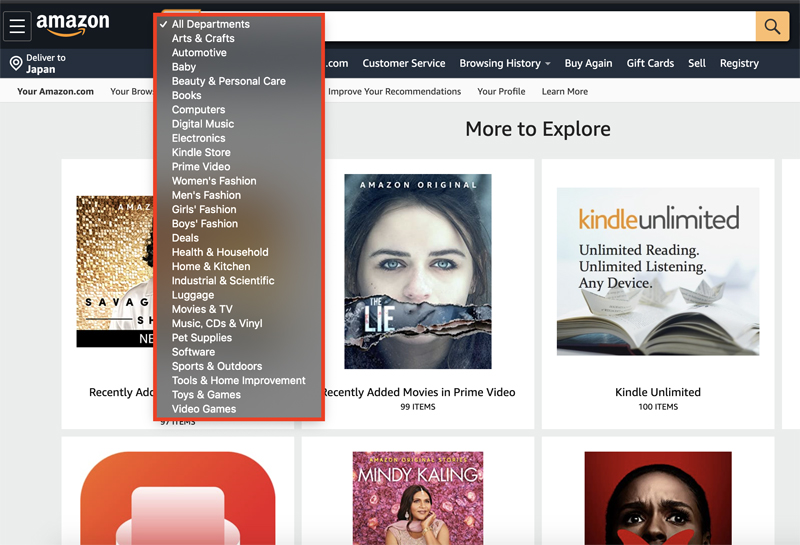This screenshot has height=545, width=800.
Task: Click the Amazon logo
Action: click(72, 24)
